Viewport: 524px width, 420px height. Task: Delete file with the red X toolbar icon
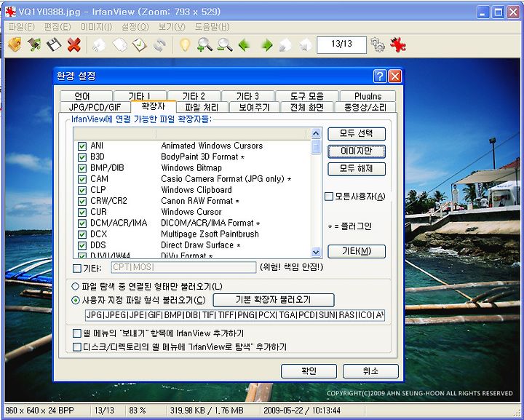coord(74,44)
